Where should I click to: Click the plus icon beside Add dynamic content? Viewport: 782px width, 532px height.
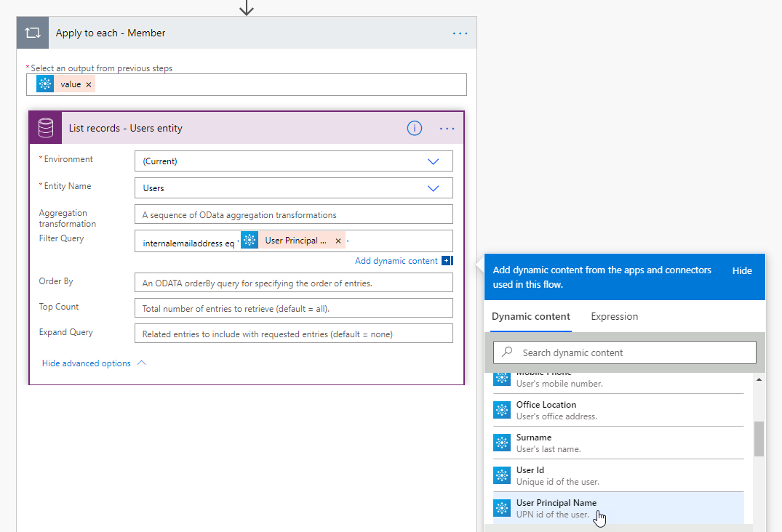click(x=447, y=261)
